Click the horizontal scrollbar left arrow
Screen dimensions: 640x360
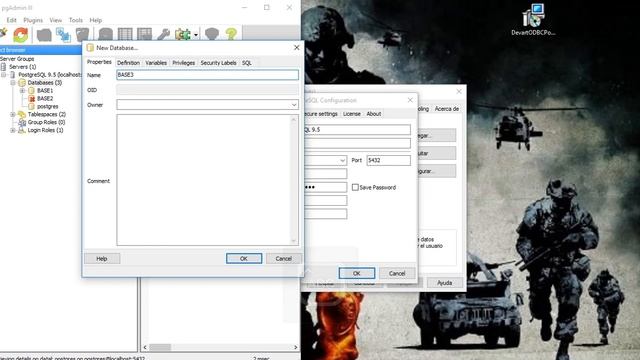coord(145,347)
